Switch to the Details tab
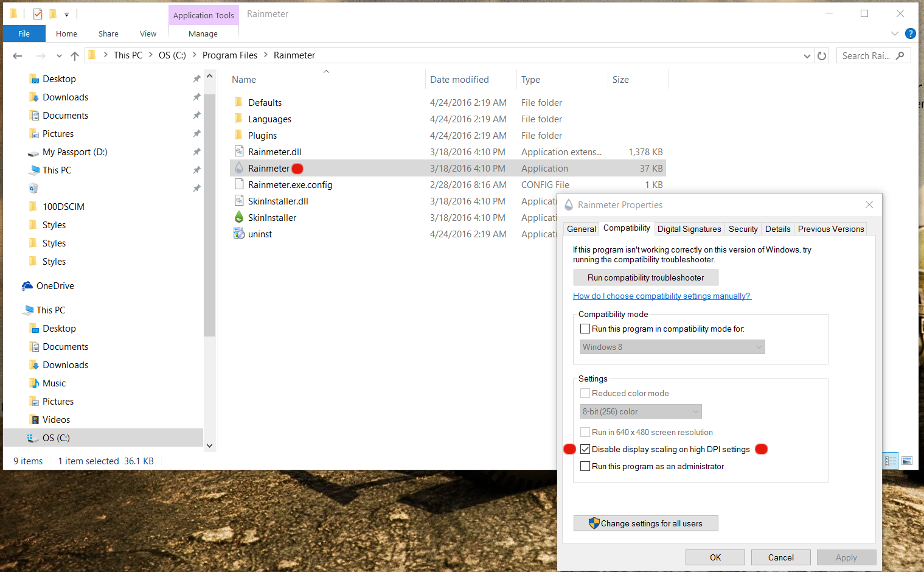This screenshot has height=572, width=924. 777,229
